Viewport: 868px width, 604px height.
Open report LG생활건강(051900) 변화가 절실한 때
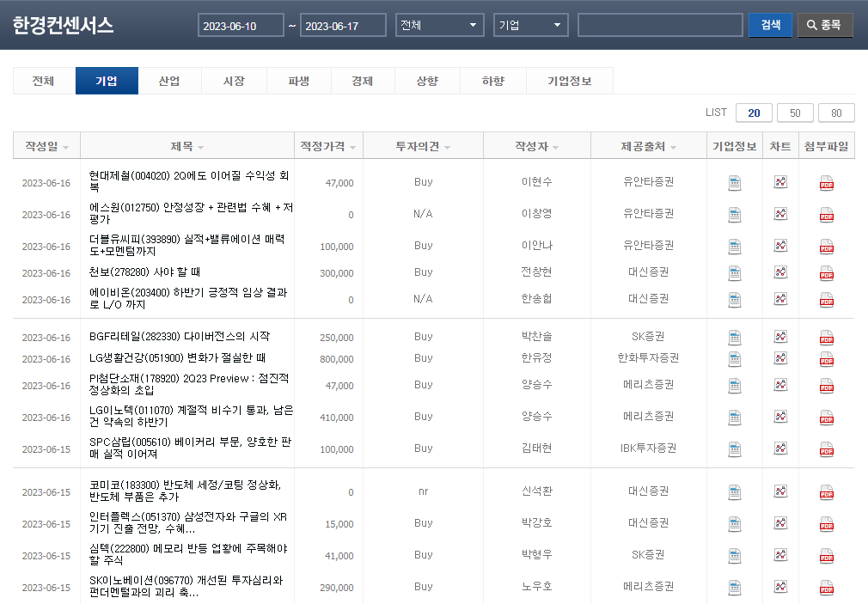(177, 357)
